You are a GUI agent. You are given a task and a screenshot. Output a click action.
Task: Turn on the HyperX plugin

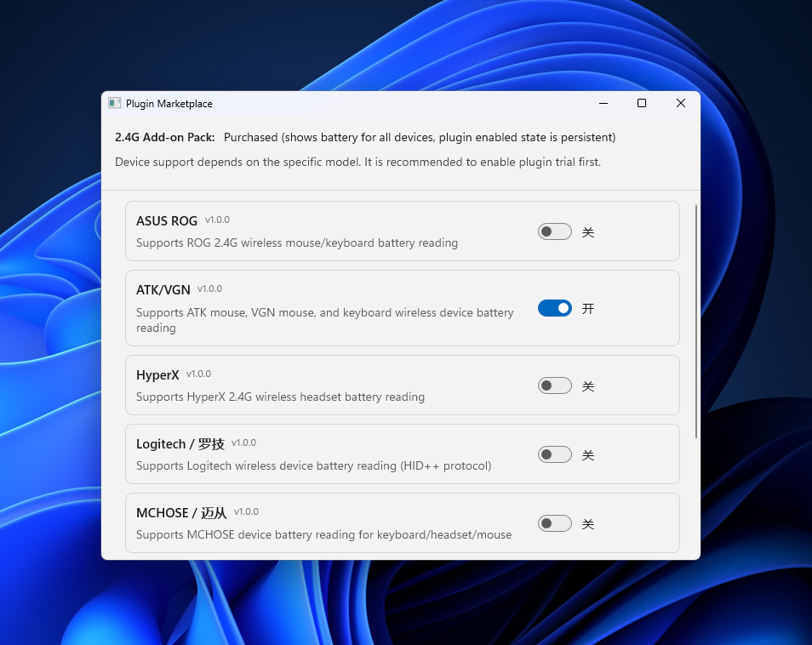click(554, 385)
